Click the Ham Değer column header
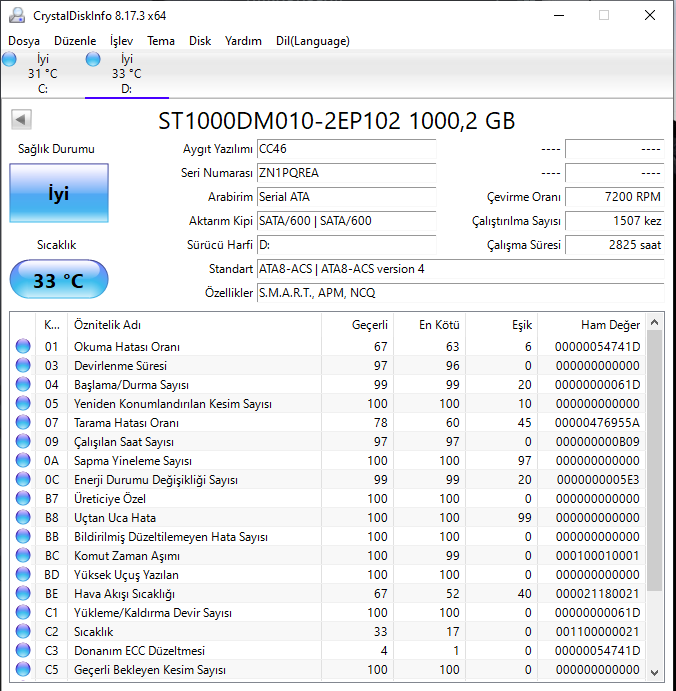The height and width of the screenshot is (691, 676). tap(591, 325)
